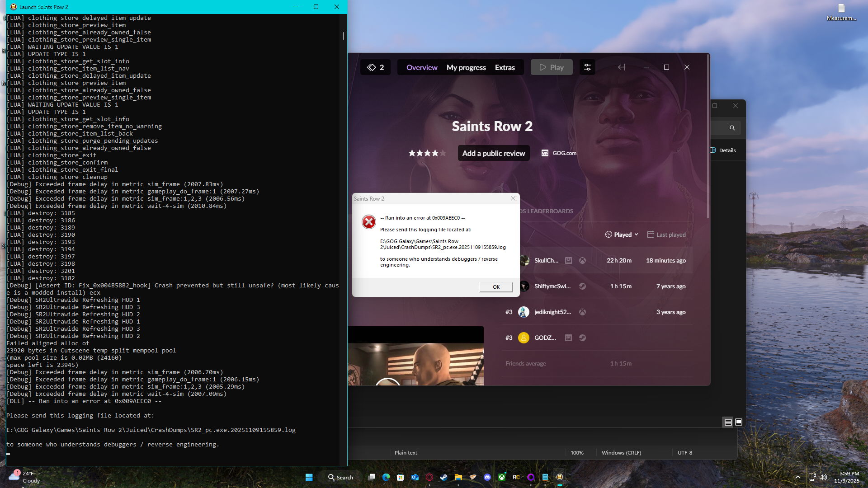Open the GOG Galaxy game settings sliders icon
868x488 pixels.
(587, 67)
